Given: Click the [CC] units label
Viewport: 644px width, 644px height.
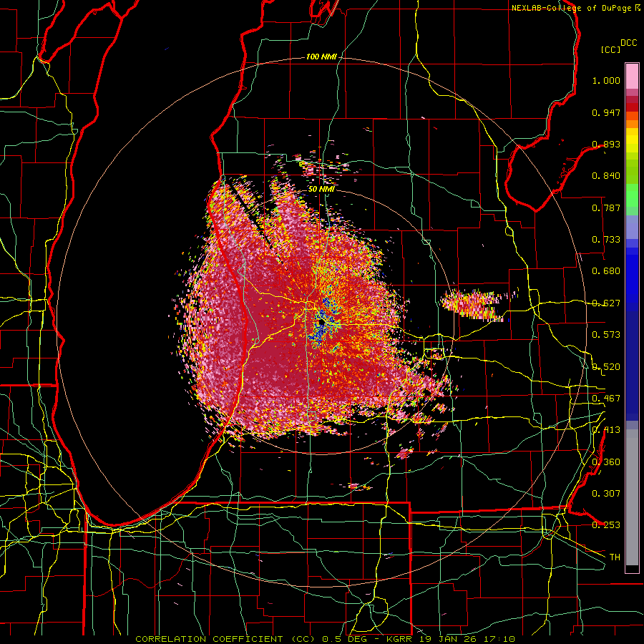Looking at the screenshot, I should (611, 49).
